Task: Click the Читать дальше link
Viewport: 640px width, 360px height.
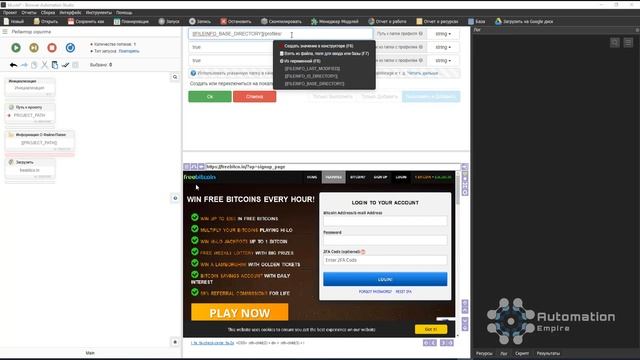Action: click(423, 73)
